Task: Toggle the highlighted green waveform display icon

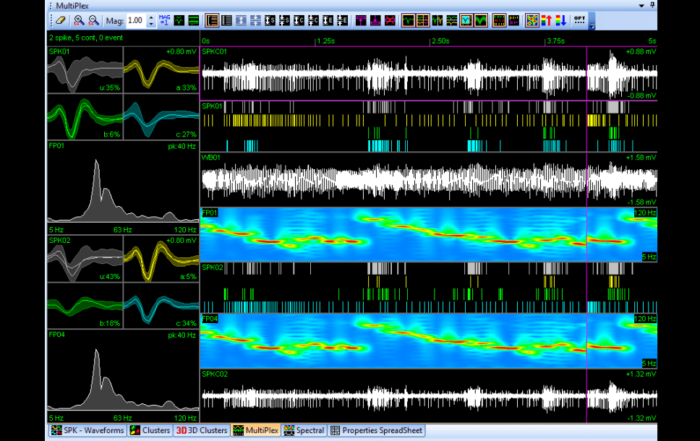Action: (408, 21)
